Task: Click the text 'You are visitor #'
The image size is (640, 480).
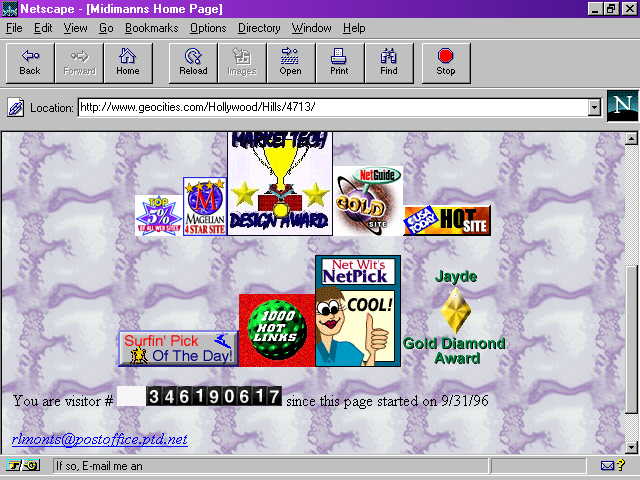Action: click(x=63, y=401)
